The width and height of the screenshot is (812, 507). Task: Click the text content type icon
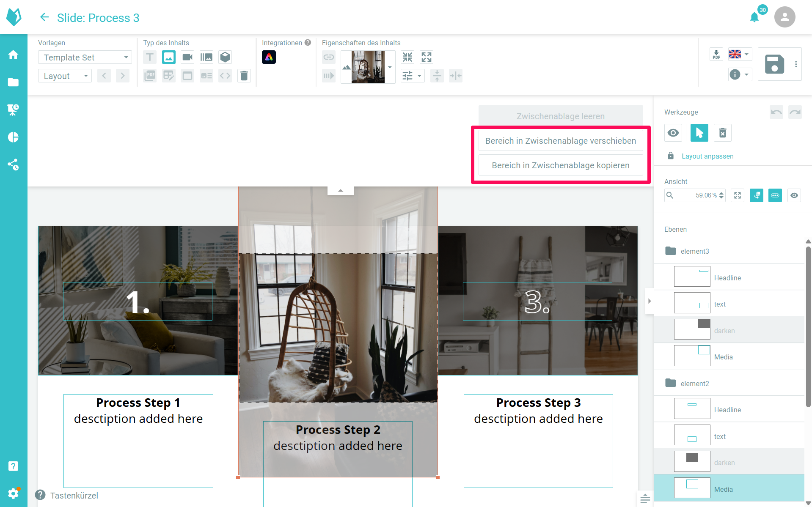[150, 57]
